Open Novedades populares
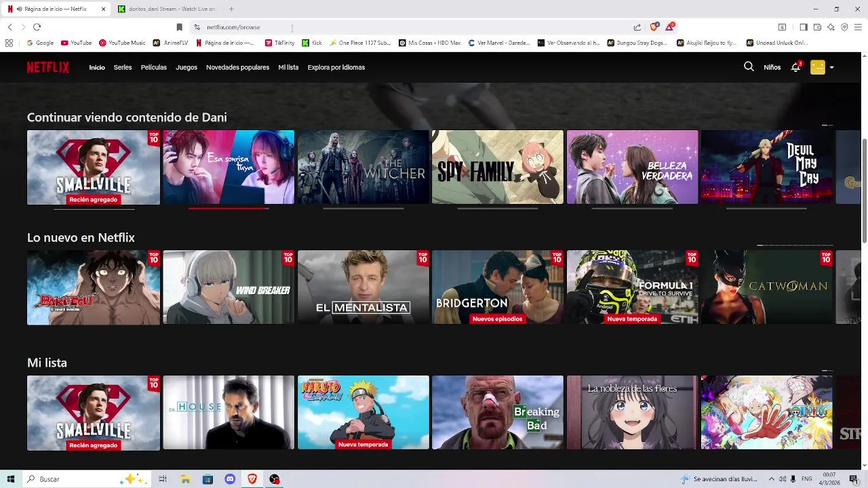The width and height of the screenshot is (868, 488). point(237,68)
